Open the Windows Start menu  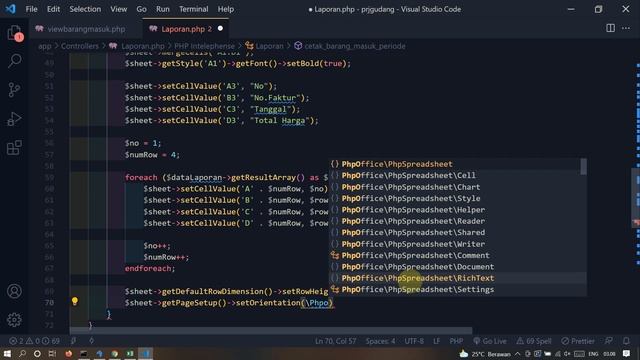(7, 353)
